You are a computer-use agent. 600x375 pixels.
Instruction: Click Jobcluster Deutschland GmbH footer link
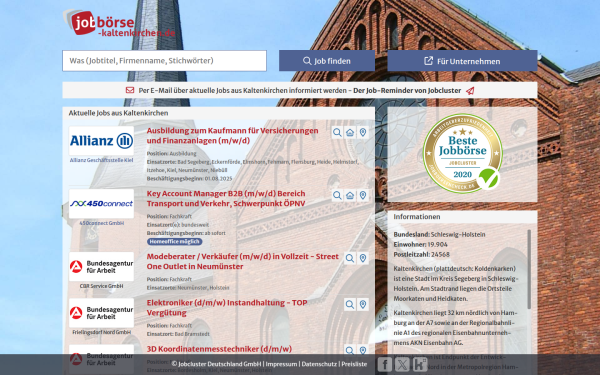point(217,364)
